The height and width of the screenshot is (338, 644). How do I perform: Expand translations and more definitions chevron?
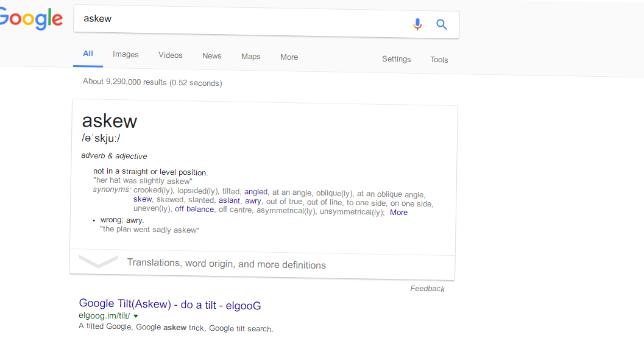[x=98, y=261]
